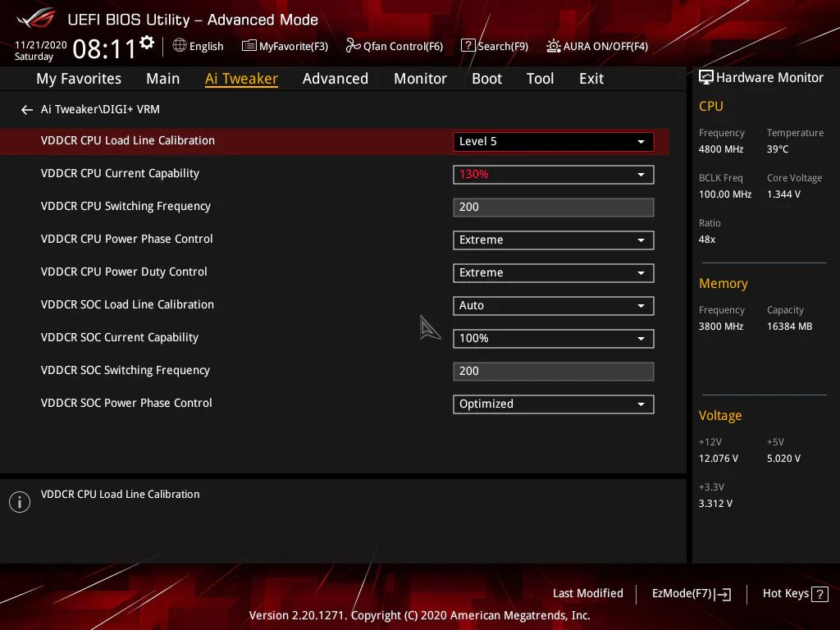
Task: Open VDDCR CPU Load Line Calibration dropdown
Action: (x=554, y=142)
